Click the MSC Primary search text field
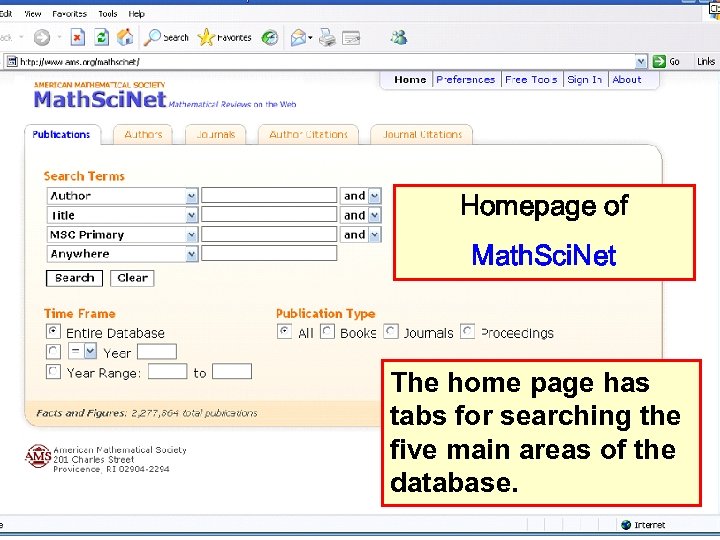This screenshot has width=720, height=540. (269, 234)
